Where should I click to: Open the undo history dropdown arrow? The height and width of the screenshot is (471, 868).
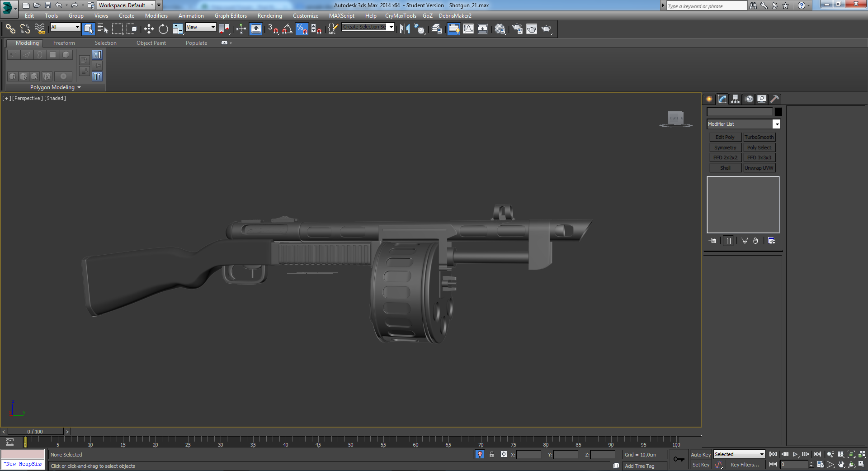point(66,5)
